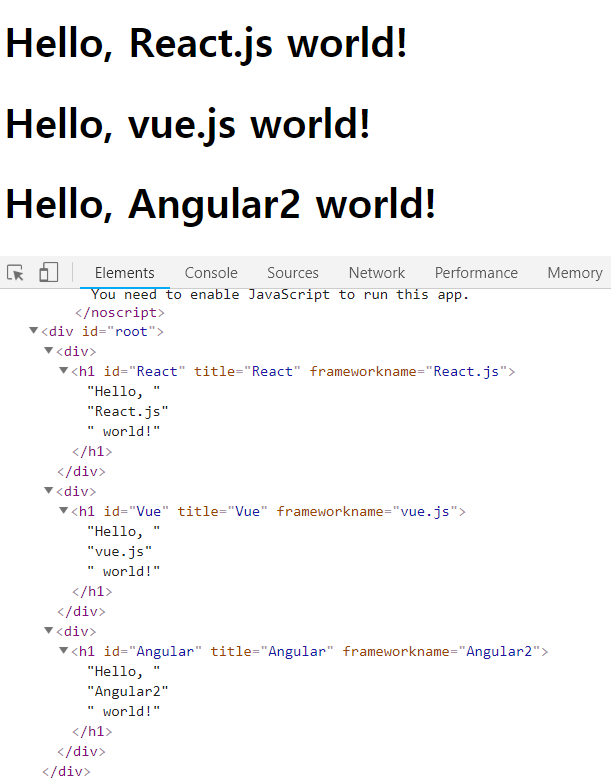Open the Console tab

tap(211, 273)
